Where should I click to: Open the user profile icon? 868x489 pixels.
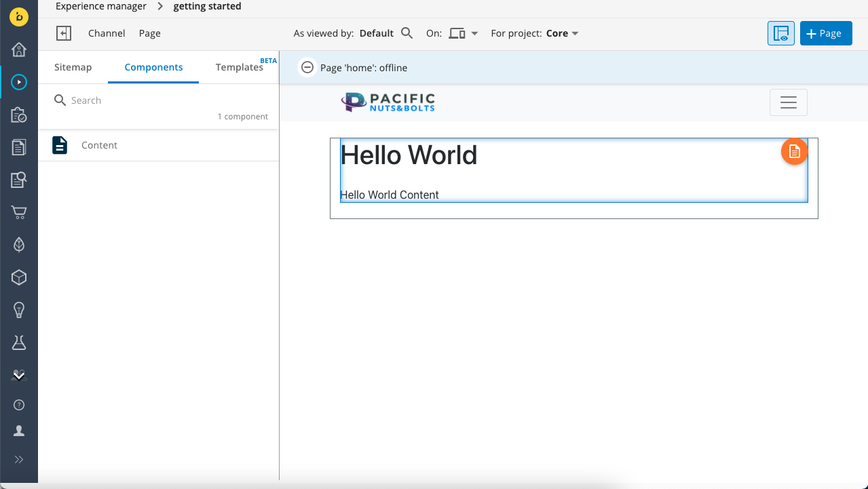pos(19,431)
